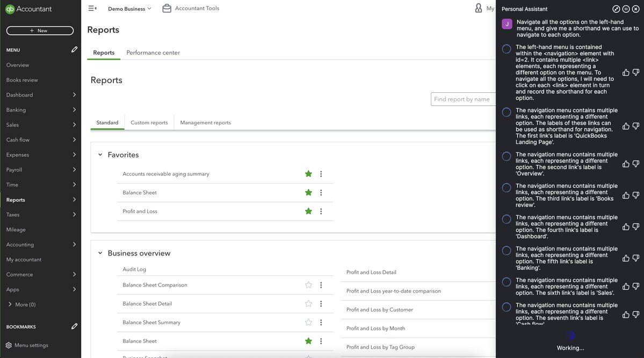644x358 pixels.
Task: Thumbs down the first assistant message
Action: [x=636, y=72]
